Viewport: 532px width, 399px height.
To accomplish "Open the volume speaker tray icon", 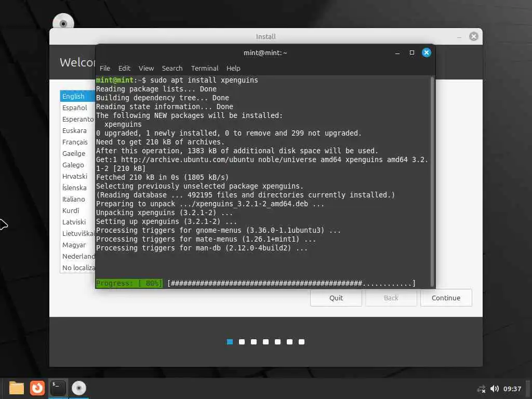I will pyautogui.click(x=495, y=389).
